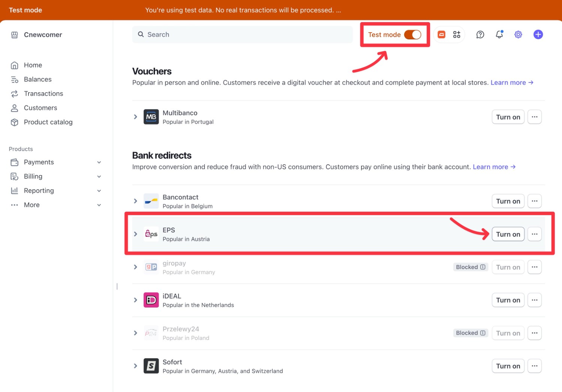The height and width of the screenshot is (392, 562).
Task: Open more options for iDEAL
Action: coord(535,300)
